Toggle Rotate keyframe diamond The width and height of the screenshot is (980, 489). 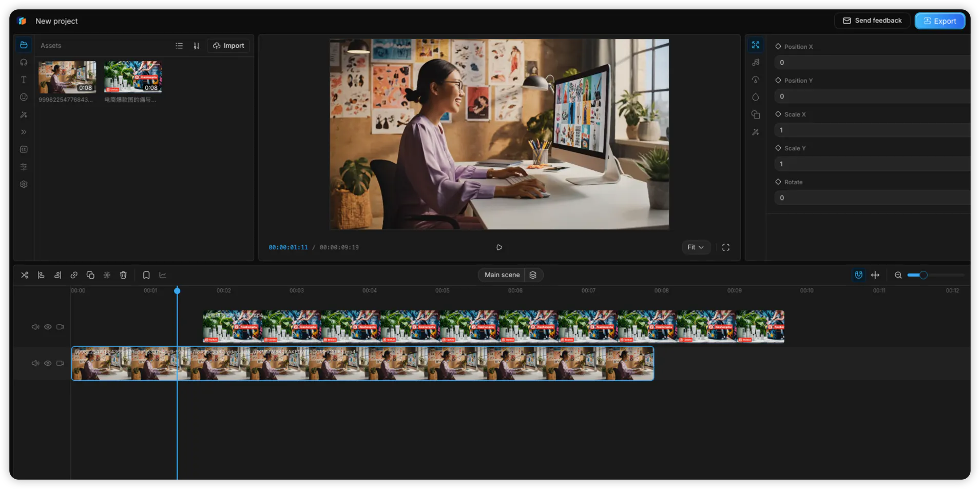[778, 182]
